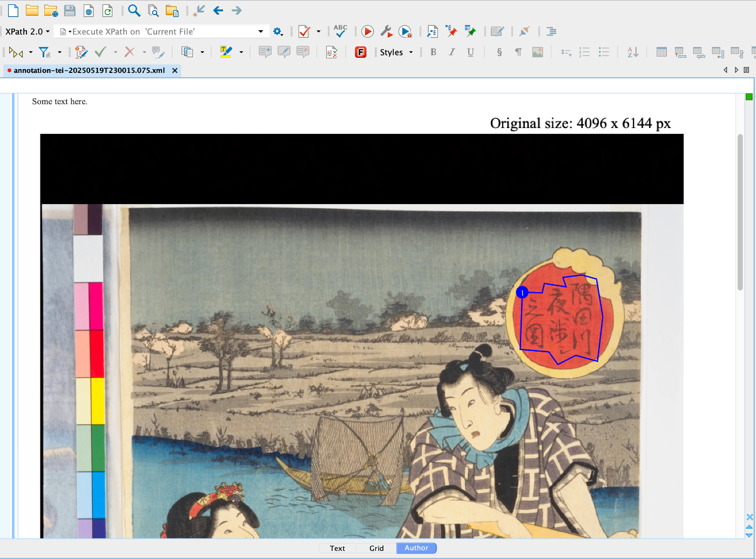
Task: Reject tracked change with the red X
Action: click(130, 52)
